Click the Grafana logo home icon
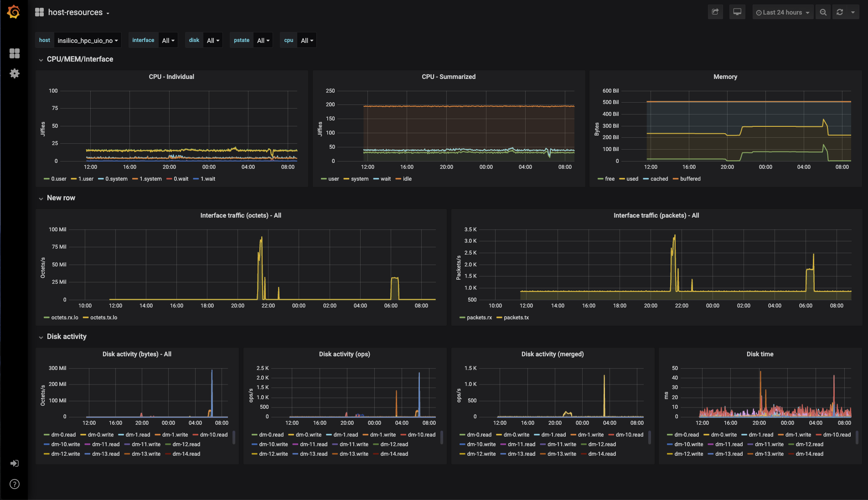This screenshot has height=500, width=868. (14, 12)
